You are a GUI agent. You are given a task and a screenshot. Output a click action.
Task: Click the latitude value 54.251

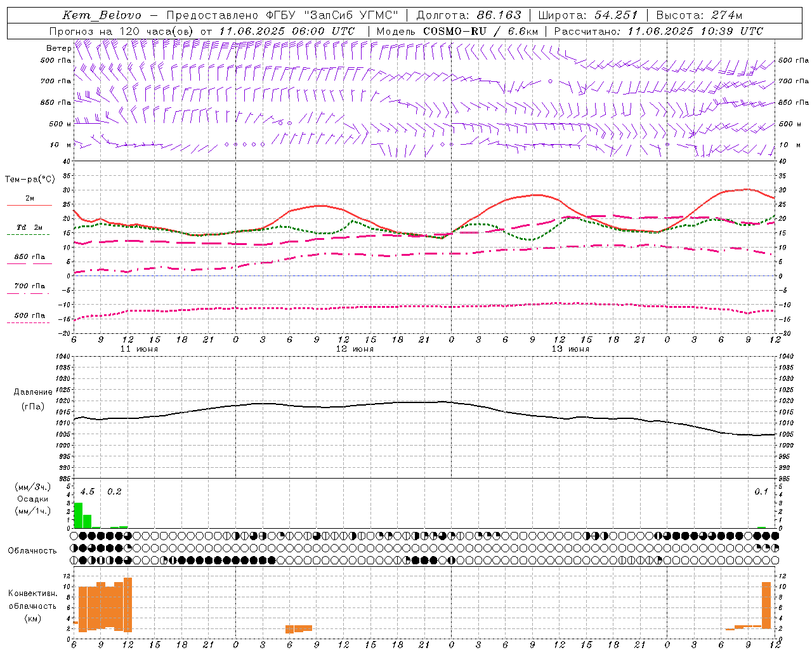tap(615, 15)
